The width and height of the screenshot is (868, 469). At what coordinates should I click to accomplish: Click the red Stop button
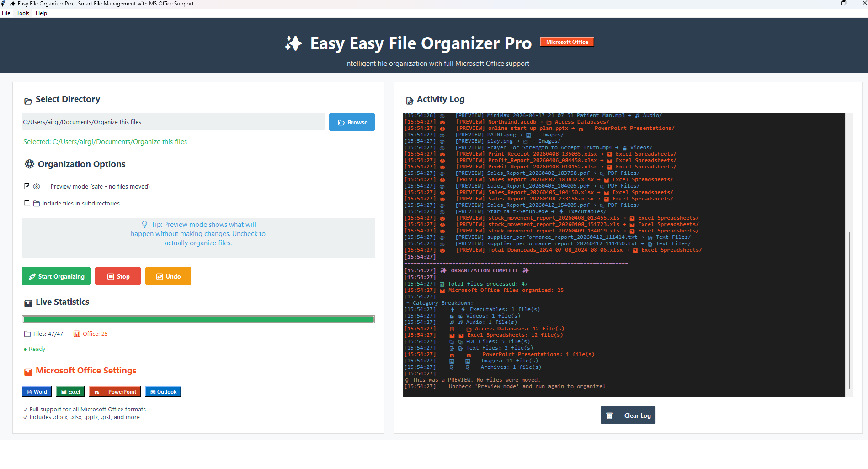click(x=118, y=276)
